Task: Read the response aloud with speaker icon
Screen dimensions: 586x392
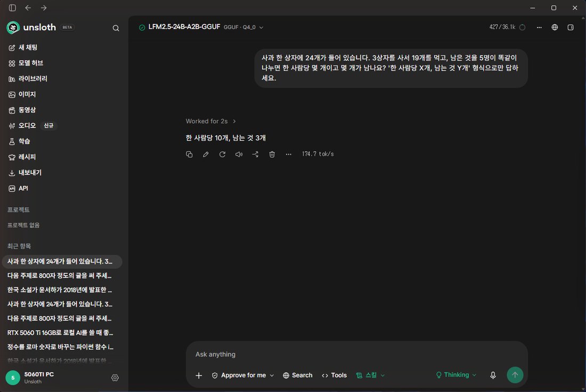Action: 239,154
